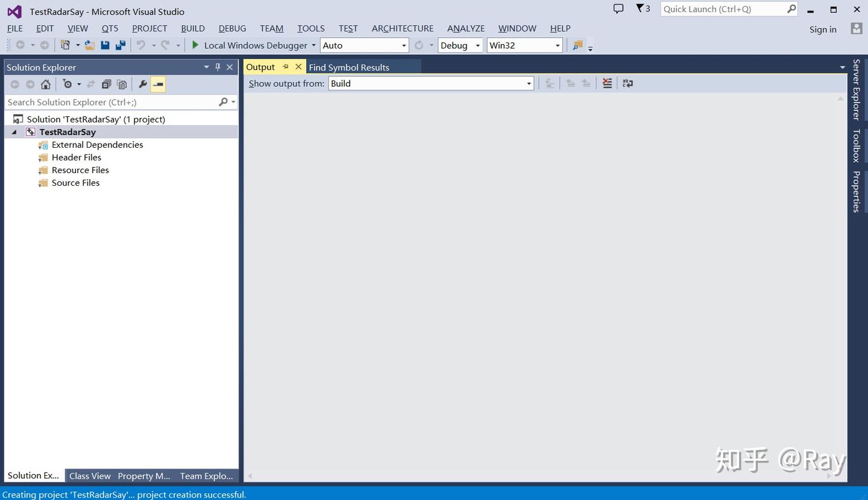Click inside the Quick Launch search box

coord(720,9)
